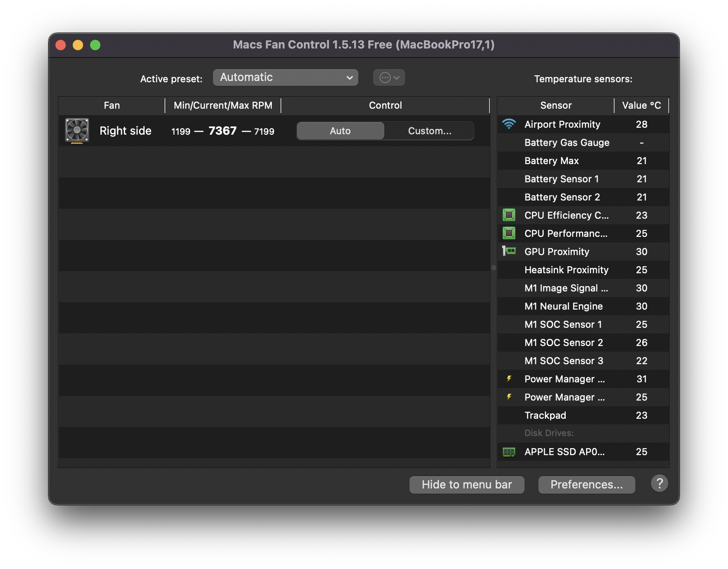The image size is (728, 569).
Task: Click the maximum RPM value 7199
Action: 264,131
